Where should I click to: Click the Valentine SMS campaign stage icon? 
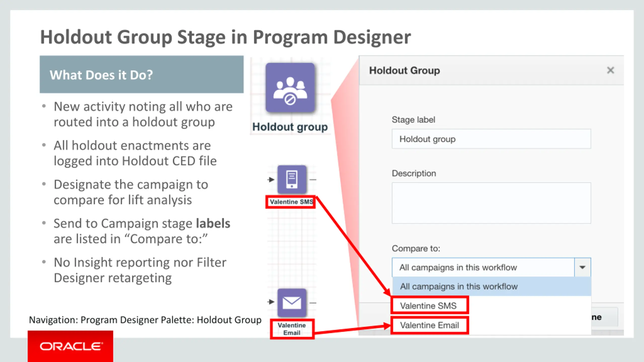[292, 179]
